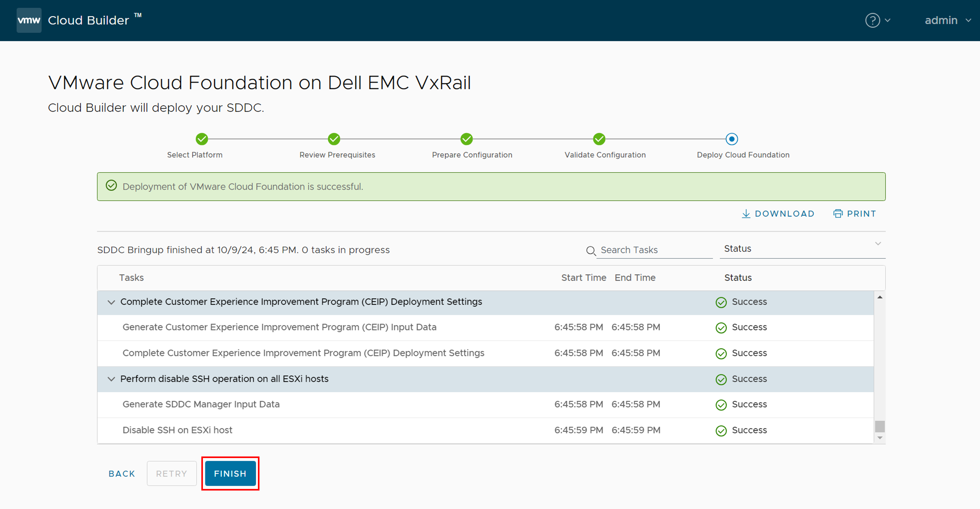Click the vmw logo icon
The height and width of the screenshot is (509, 980).
pyautogui.click(x=29, y=20)
